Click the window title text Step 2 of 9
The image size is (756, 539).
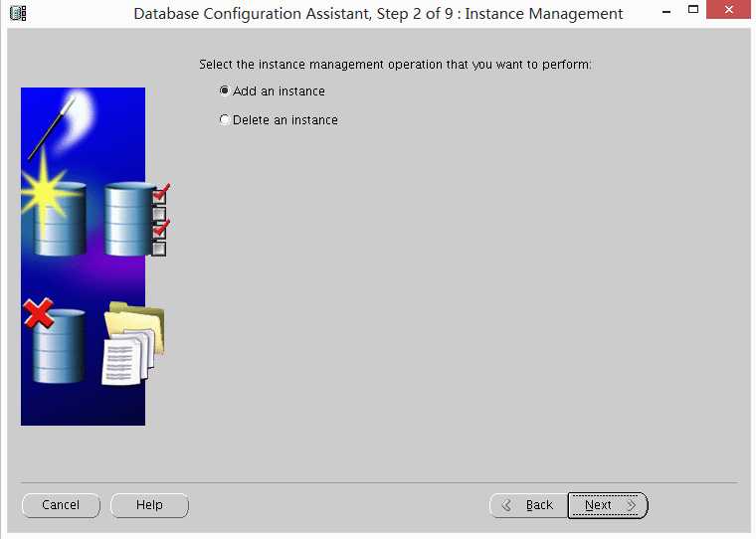click(x=415, y=14)
